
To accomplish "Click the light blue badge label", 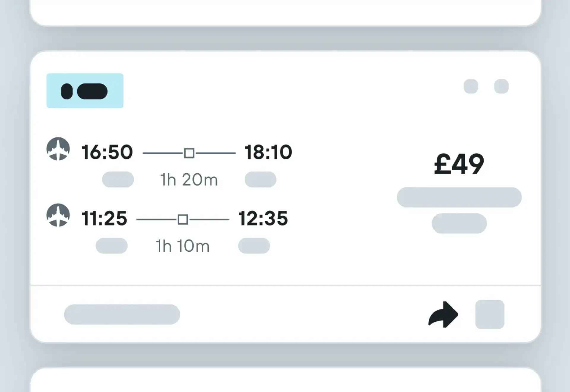I will [85, 91].
